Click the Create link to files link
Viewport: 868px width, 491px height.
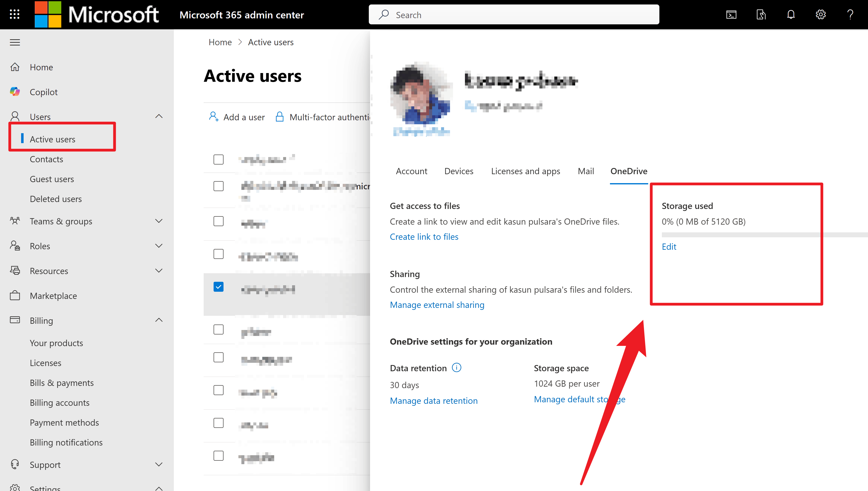click(424, 236)
